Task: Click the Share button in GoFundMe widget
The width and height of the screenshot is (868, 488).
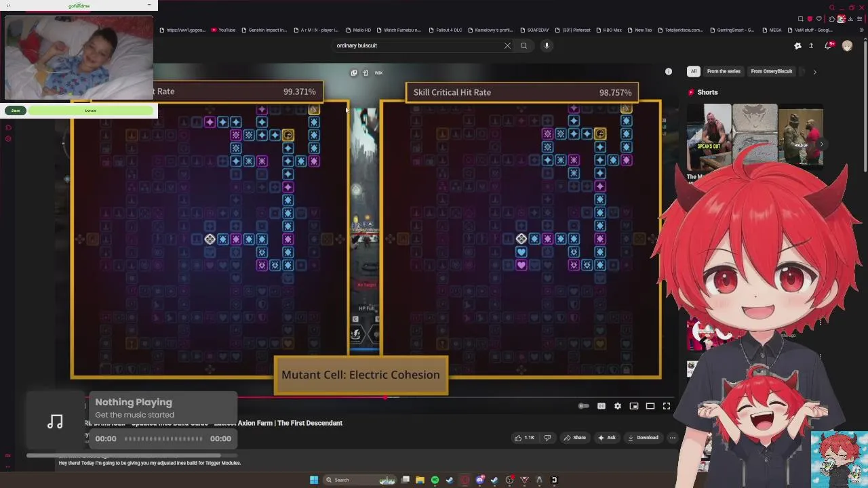Action: [x=16, y=110]
